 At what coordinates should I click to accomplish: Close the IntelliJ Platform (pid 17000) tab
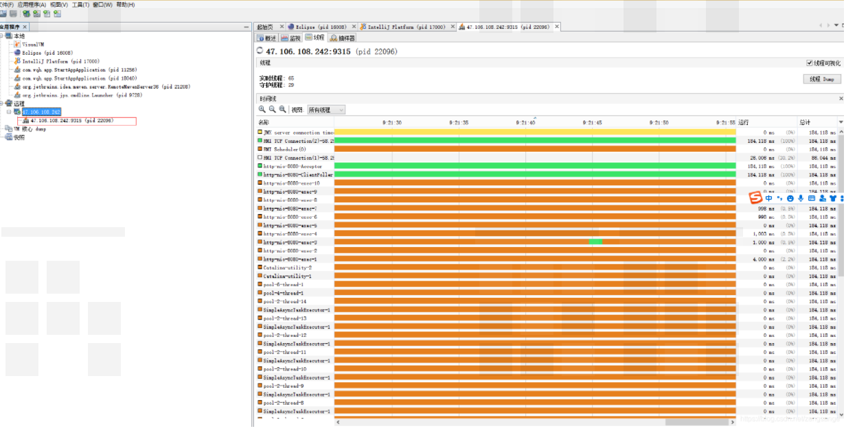click(x=453, y=27)
